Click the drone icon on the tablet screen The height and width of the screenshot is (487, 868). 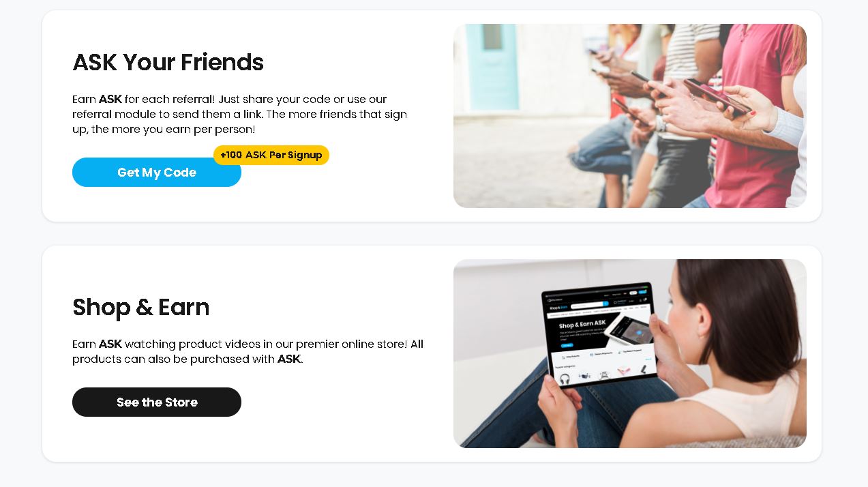tap(584, 376)
